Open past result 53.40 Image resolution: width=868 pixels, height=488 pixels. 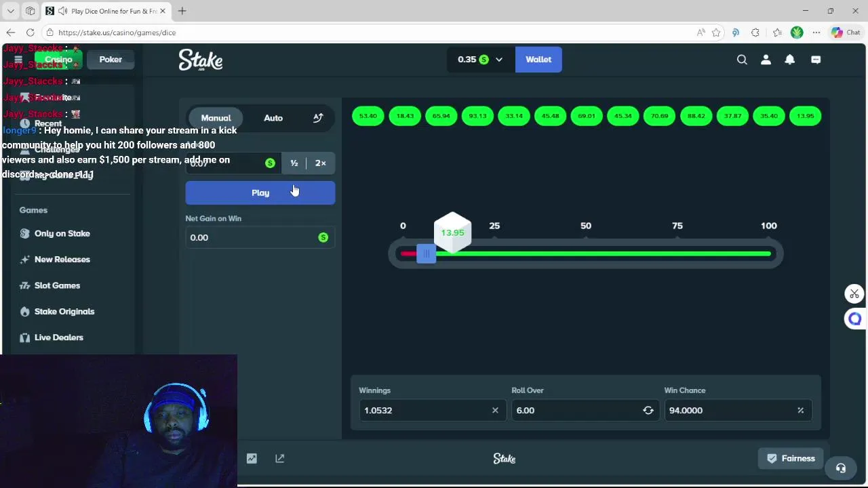(x=368, y=116)
